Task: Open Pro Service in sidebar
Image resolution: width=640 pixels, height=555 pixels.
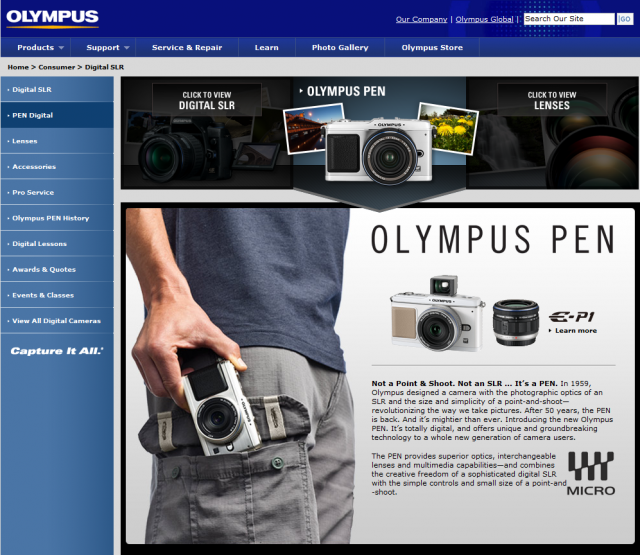Action: click(57, 192)
